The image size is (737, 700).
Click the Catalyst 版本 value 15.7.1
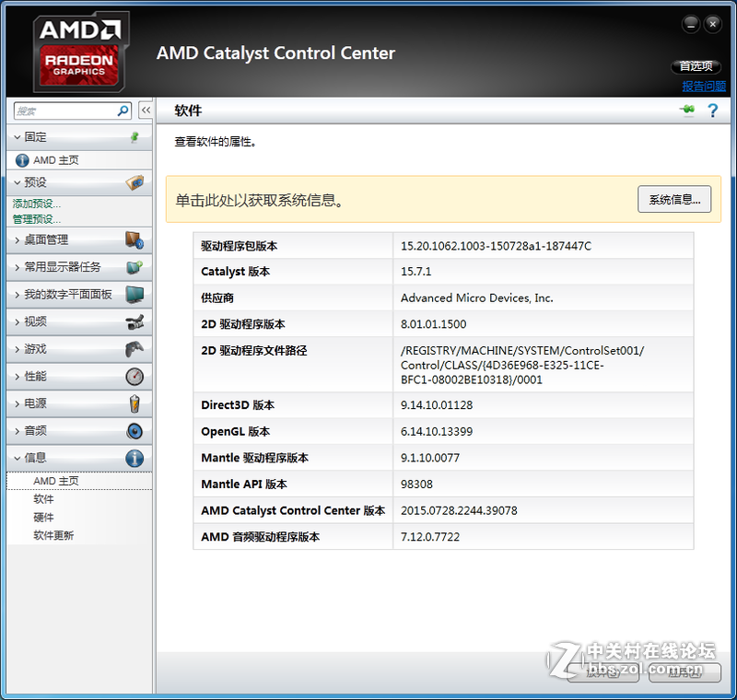pos(416,272)
